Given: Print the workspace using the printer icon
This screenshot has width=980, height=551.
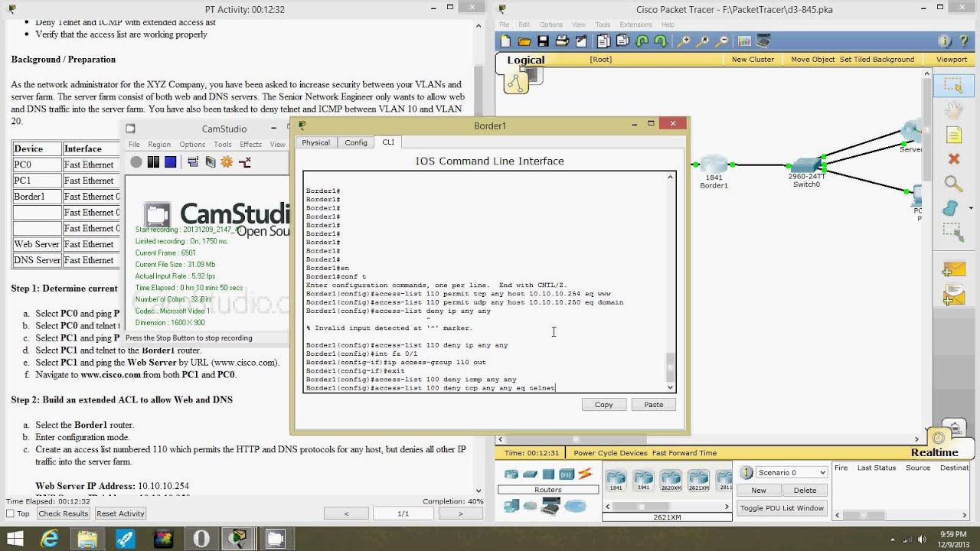Looking at the screenshot, I should [562, 41].
